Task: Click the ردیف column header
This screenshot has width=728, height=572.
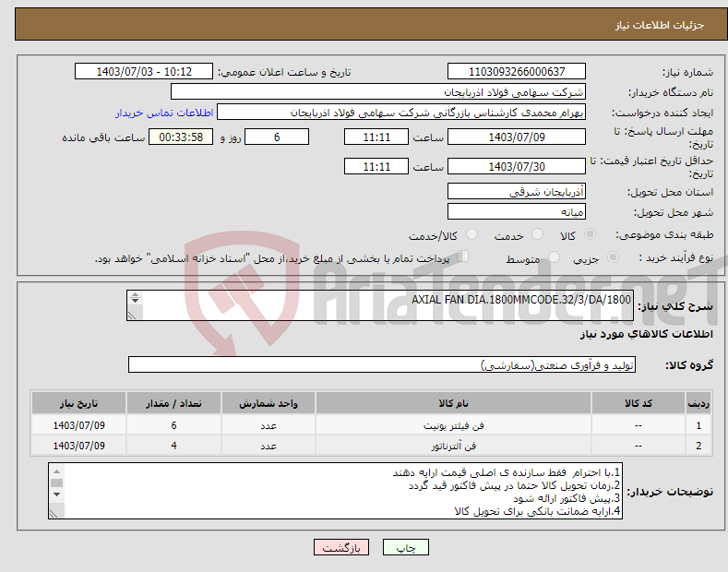Action: pos(698,403)
